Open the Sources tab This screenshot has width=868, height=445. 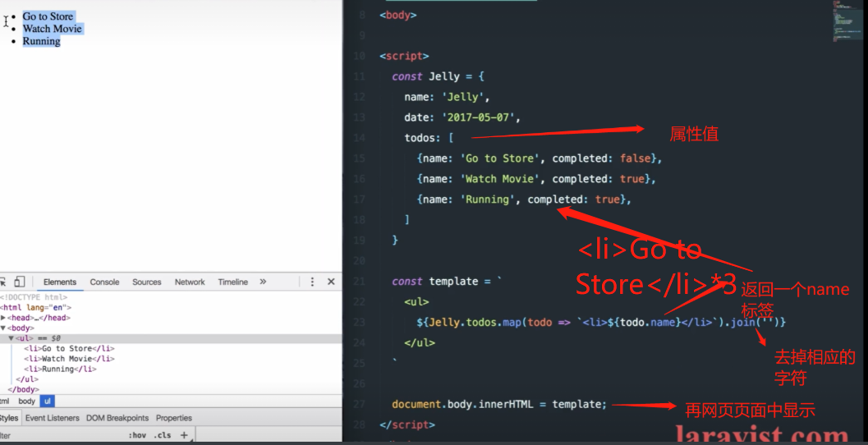(x=147, y=282)
